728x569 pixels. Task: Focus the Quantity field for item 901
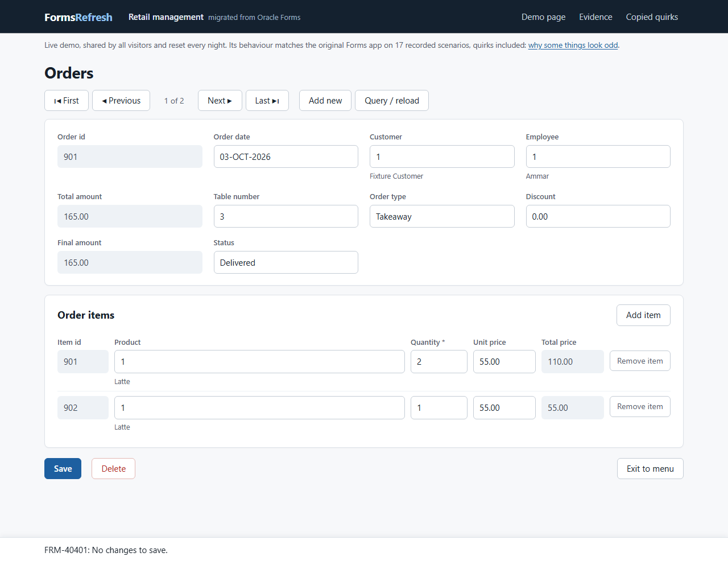(x=439, y=362)
